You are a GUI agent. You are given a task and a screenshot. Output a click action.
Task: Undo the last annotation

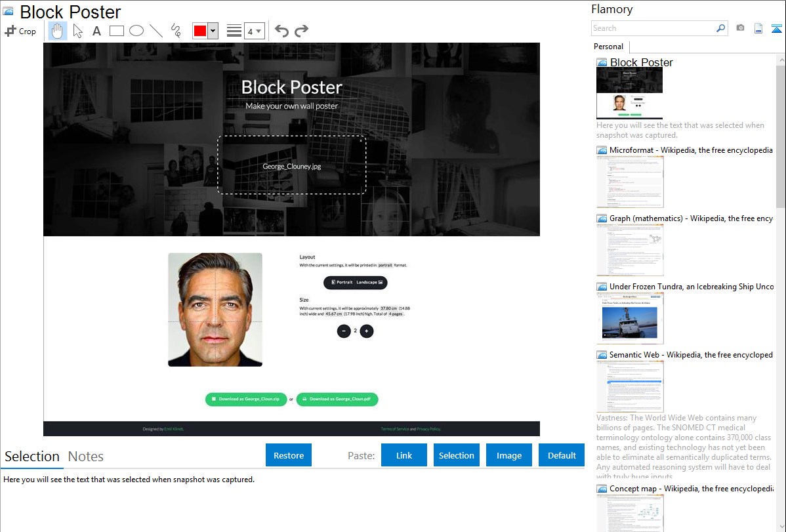click(x=281, y=31)
